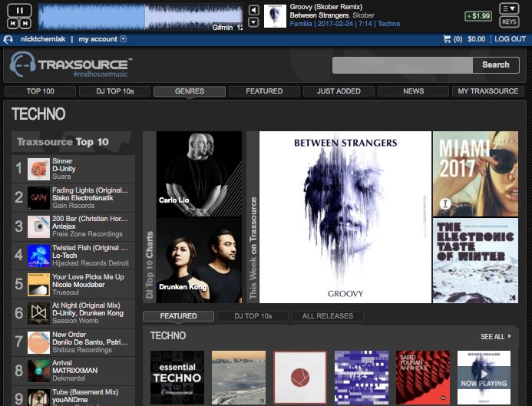Click the LOG OUT link
532x406 pixels.
coord(510,39)
